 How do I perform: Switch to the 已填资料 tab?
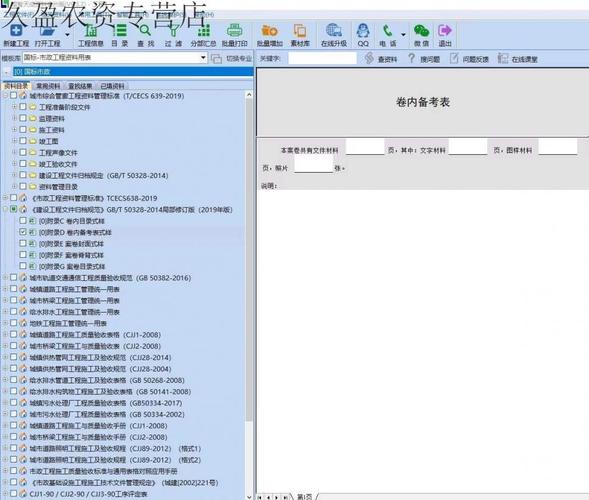click(112, 86)
